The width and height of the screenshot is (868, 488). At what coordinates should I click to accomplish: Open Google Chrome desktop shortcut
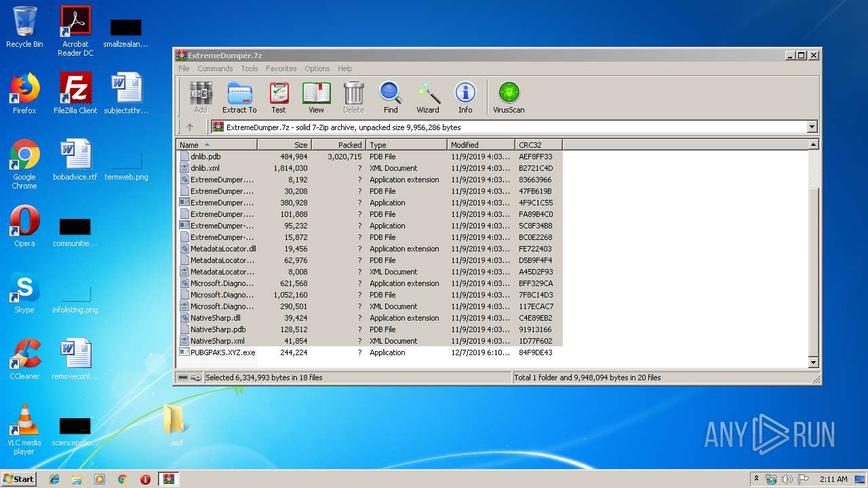click(24, 164)
